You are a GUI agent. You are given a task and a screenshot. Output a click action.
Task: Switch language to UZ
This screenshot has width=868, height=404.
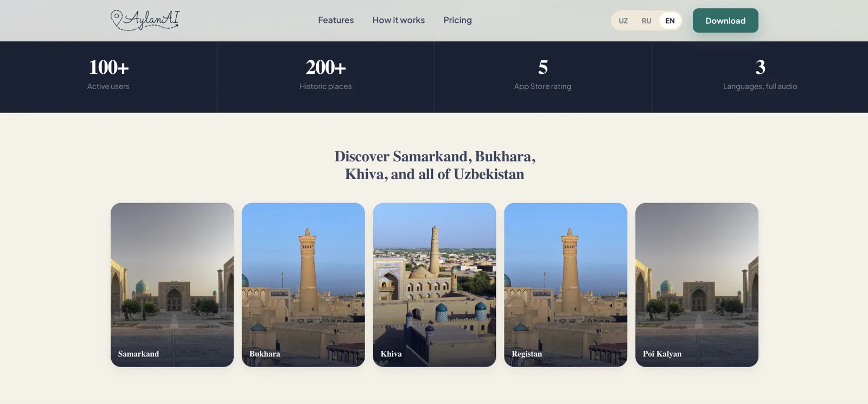coord(623,21)
